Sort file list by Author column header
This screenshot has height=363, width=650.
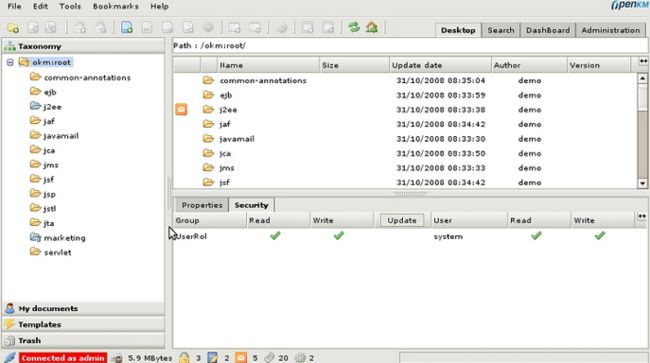529,65
